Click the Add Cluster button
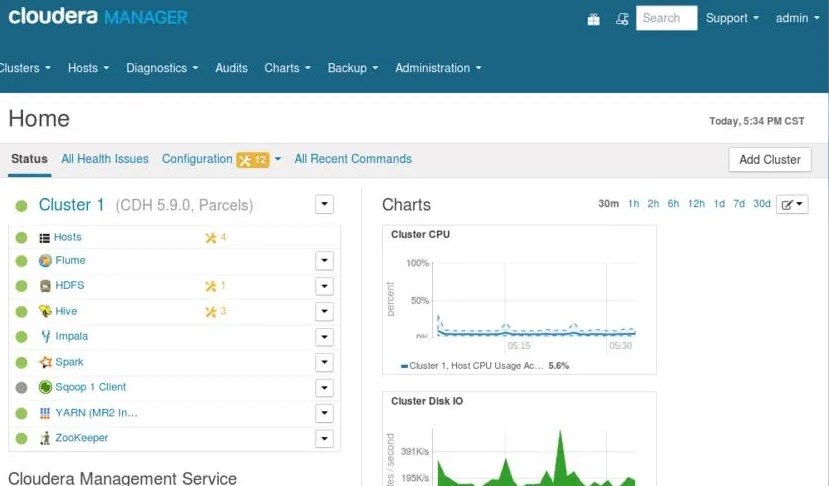The image size is (829, 486). click(770, 160)
